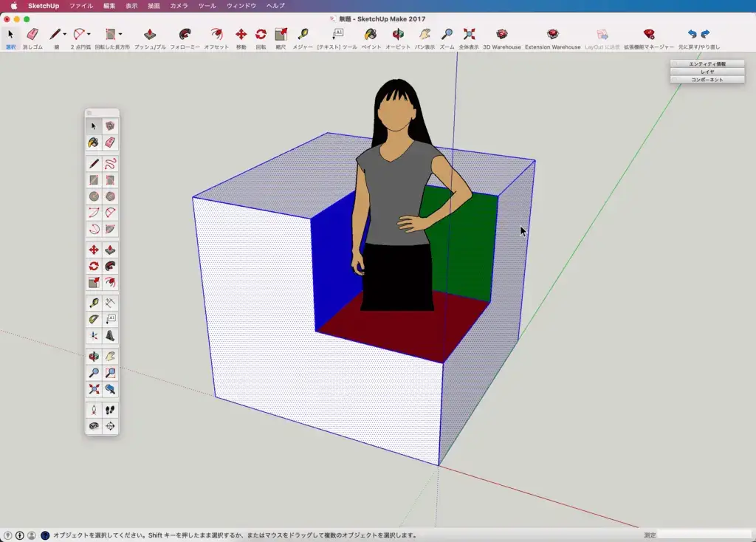Activate the Freehand tool in the floating palette
This screenshot has width=756, height=542.
(x=110, y=164)
